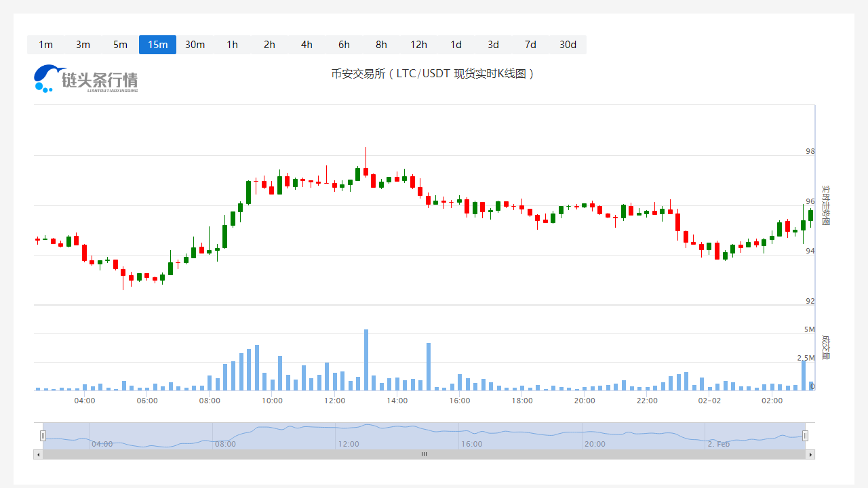Switch to the 1d daily chart
Screen dimensions: 868x488
click(456, 45)
